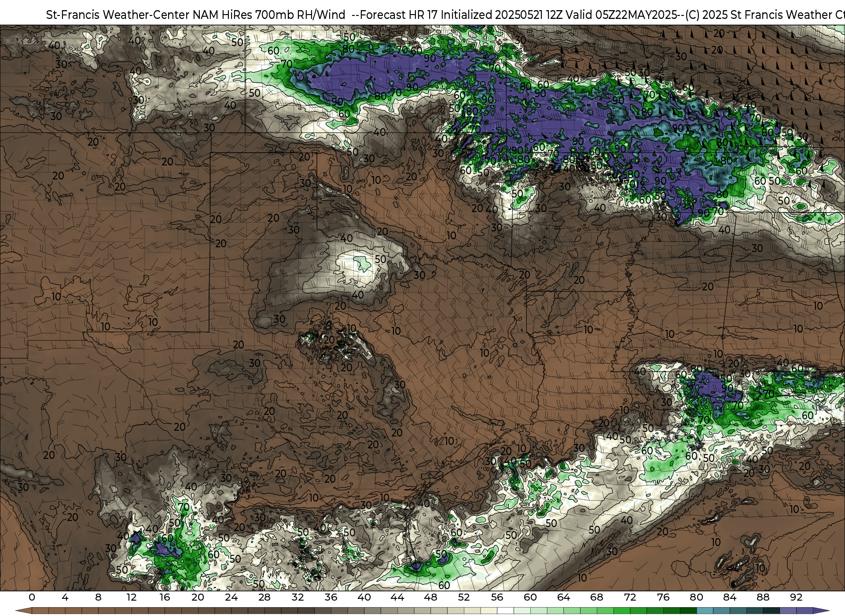
Task: Click the colorbar label 64
Action: (564, 598)
